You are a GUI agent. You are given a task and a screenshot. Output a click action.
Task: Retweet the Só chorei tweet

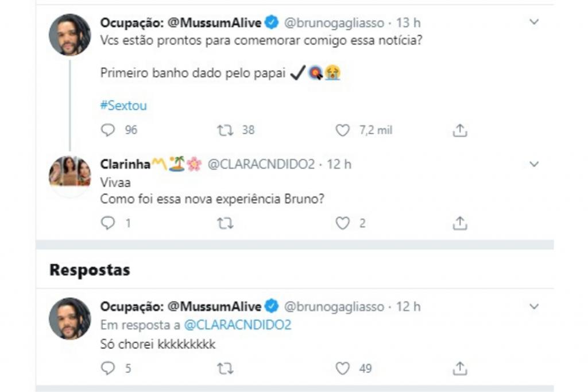[225, 368]
